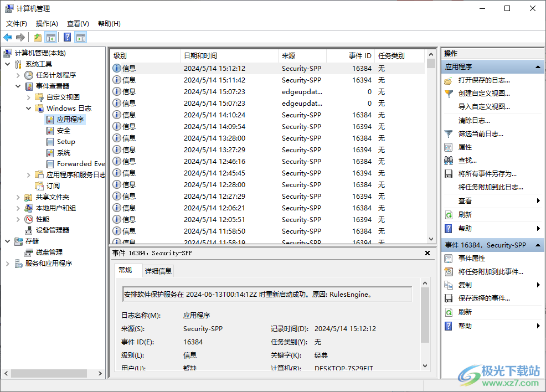Click tree pane horizontal scrollbar right arrow

100,373
